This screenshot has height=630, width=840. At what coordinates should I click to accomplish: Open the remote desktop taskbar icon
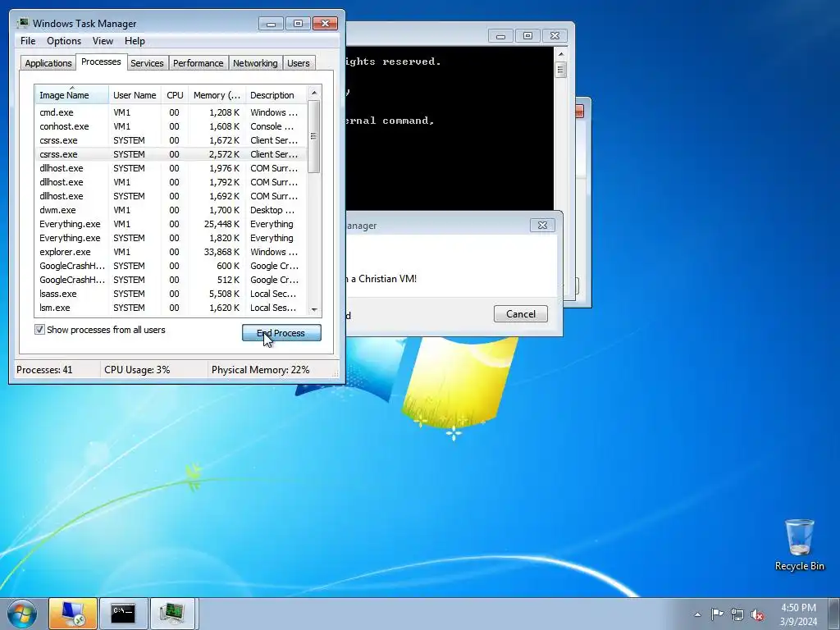click(73, 614)
